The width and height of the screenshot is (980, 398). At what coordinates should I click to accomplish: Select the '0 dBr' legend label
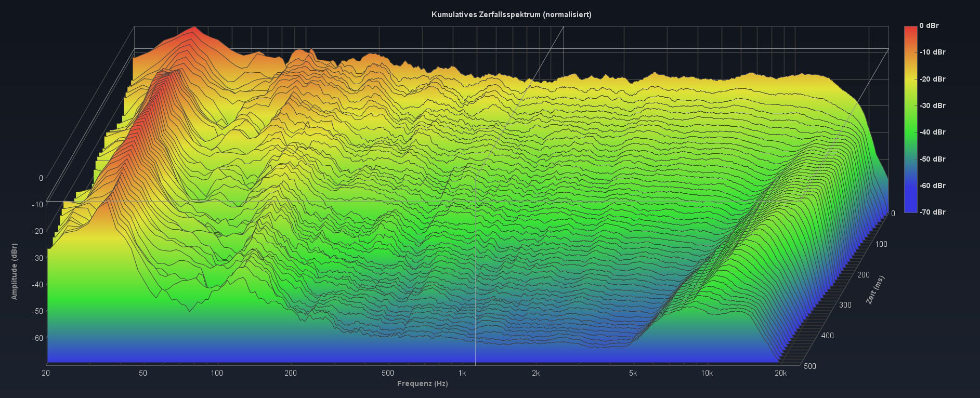[929, 25]
